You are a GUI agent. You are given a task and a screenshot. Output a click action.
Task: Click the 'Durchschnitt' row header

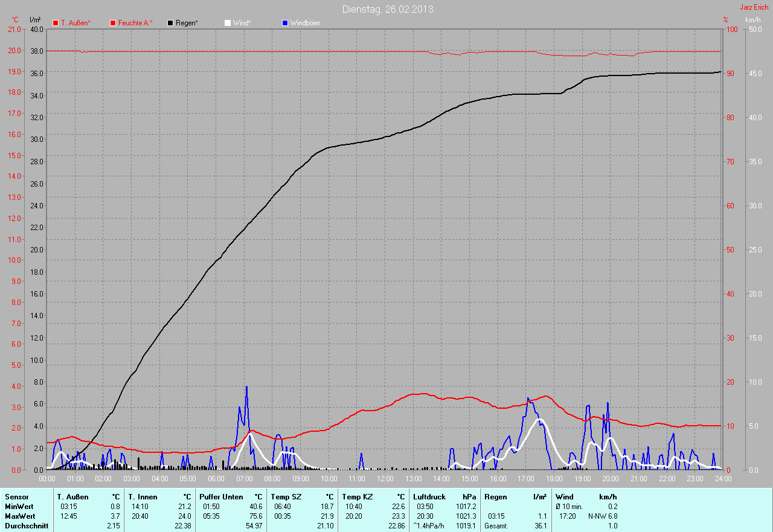[x=27, y=526]
